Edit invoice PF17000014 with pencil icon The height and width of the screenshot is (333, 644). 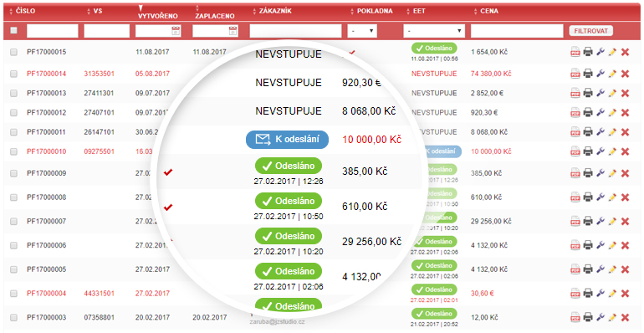pyautogui.click(x=612, y=74)
